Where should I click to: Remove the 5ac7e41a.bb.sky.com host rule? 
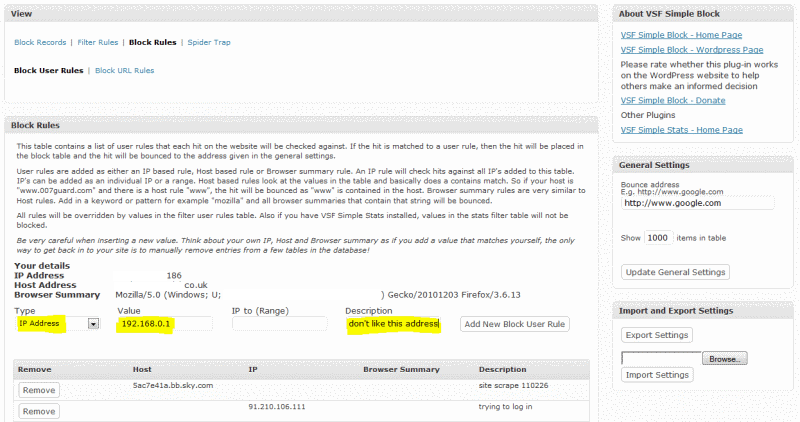39,390
